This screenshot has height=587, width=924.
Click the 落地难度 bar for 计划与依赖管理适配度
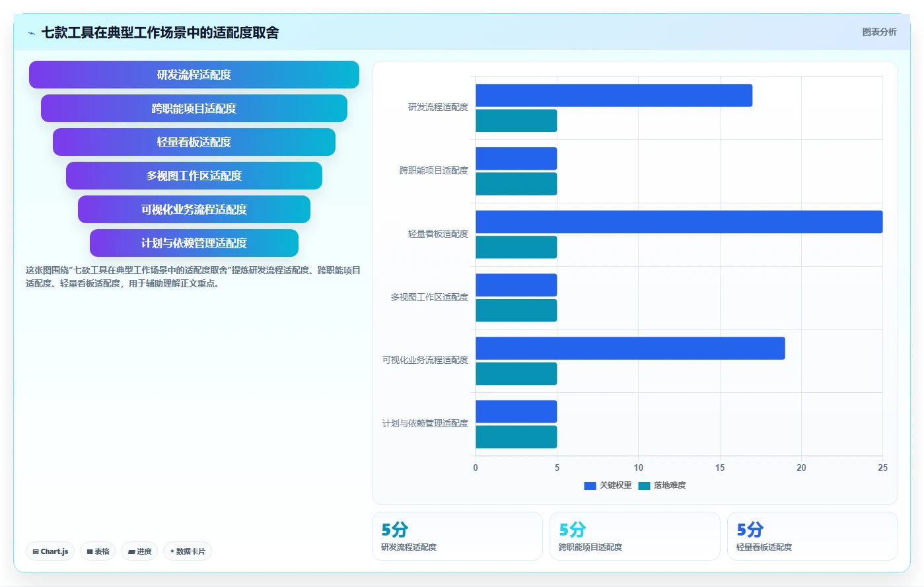516,437
